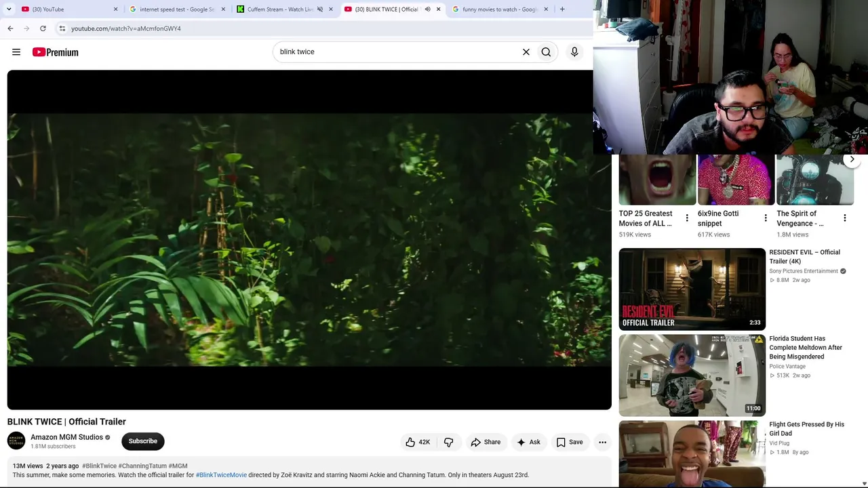Expand the browser tab search dropdown
868x488 pixels.
[x=9, y=9]
